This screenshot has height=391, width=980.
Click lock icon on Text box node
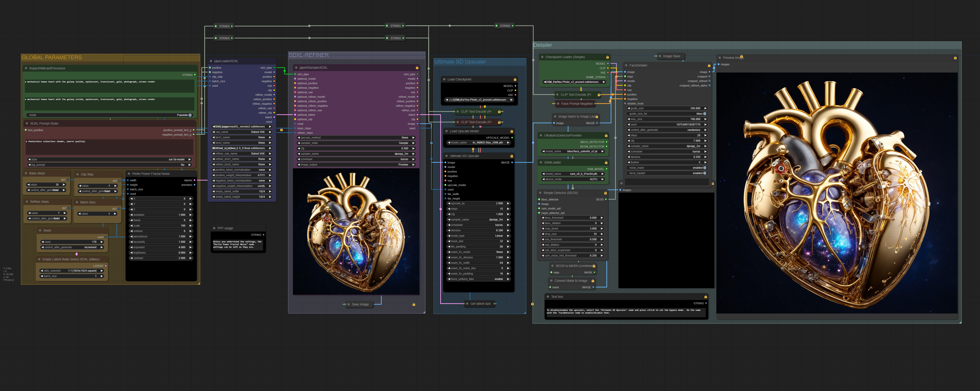pos(705,297)
